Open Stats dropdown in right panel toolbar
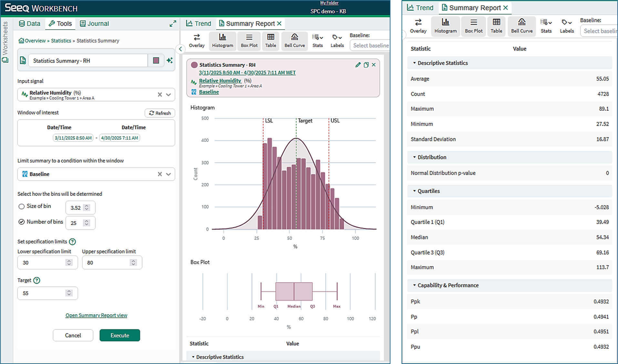Screen dimensions: 618x364 click(546, 26)
